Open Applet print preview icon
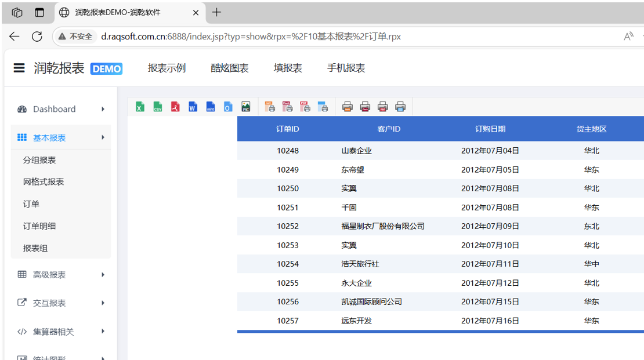644x360 pixels. point(270,107)
